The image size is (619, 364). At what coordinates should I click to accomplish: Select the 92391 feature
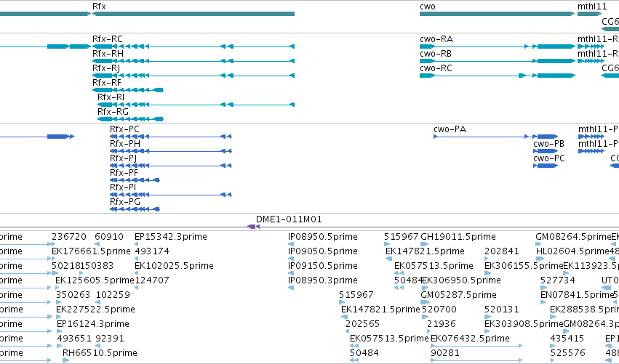click(110, 339)
